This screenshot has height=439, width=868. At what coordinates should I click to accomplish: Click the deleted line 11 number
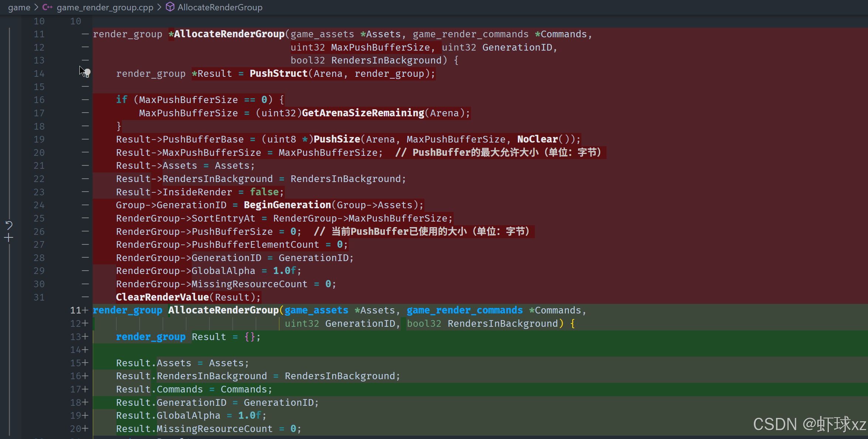(x=39, y=34)
